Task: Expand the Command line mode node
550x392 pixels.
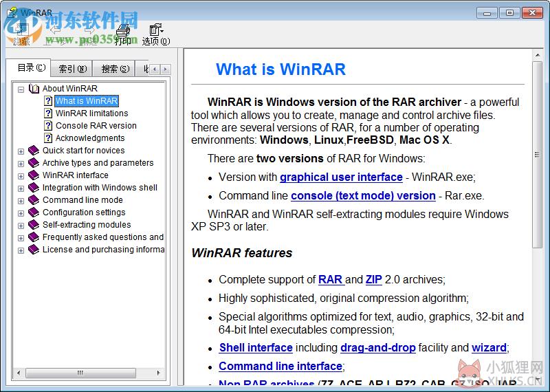Action: coord(21,201)
